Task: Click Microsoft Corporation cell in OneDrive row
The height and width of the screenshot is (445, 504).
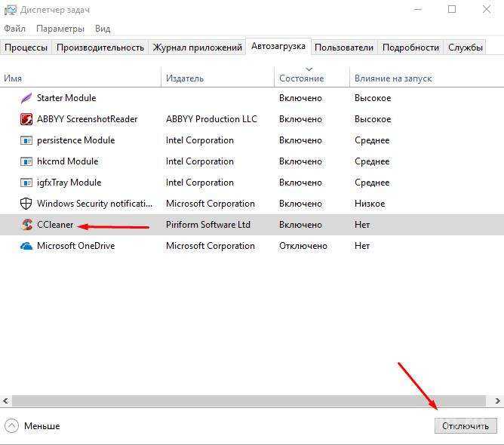Action: point(211,246)
